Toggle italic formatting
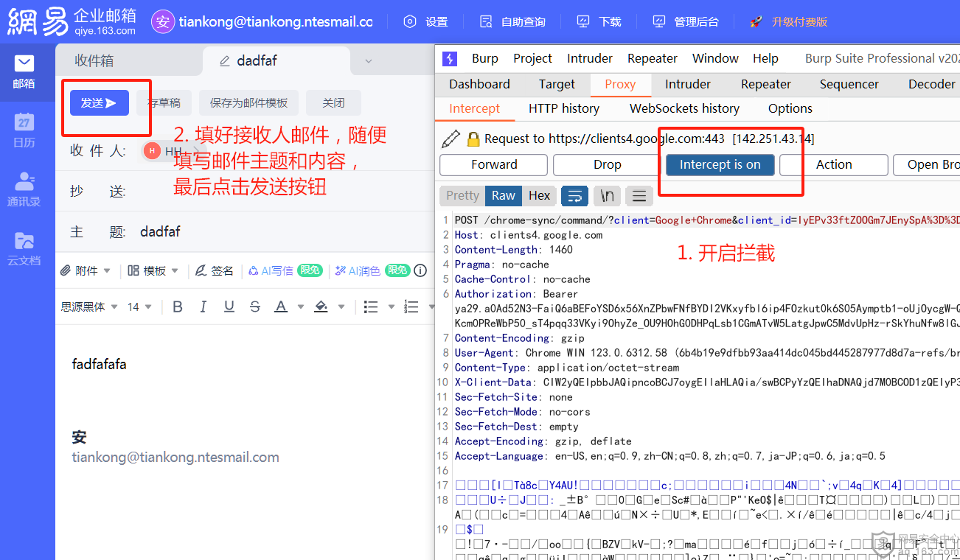 [204, 307]
